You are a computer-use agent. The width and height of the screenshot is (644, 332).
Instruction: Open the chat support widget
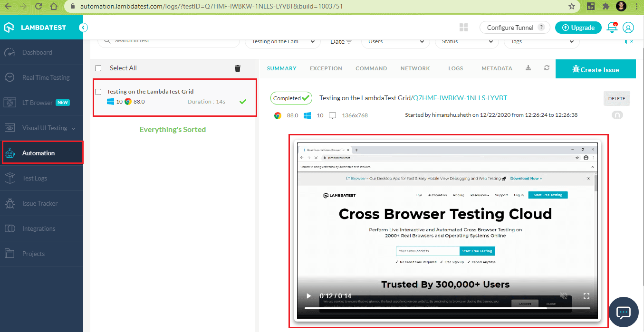(624, 312)
